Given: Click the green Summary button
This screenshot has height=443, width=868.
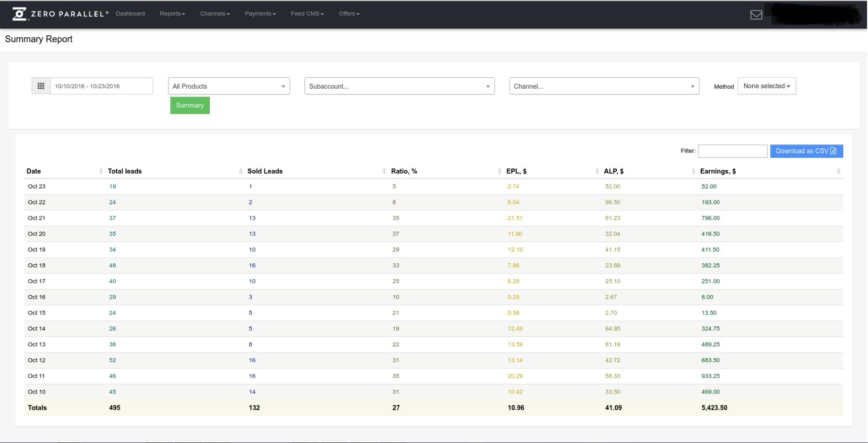Looking at the screenshot, I should tap(190, 105).
